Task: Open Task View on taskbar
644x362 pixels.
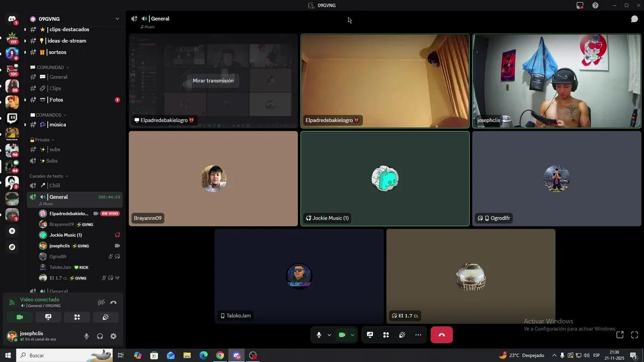Action: point(121,355)
